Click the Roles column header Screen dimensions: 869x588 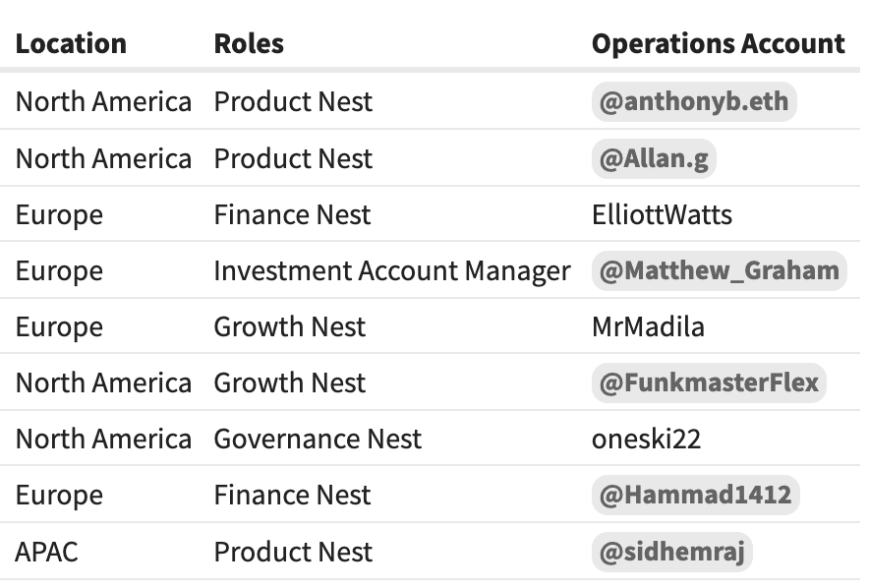249,44
